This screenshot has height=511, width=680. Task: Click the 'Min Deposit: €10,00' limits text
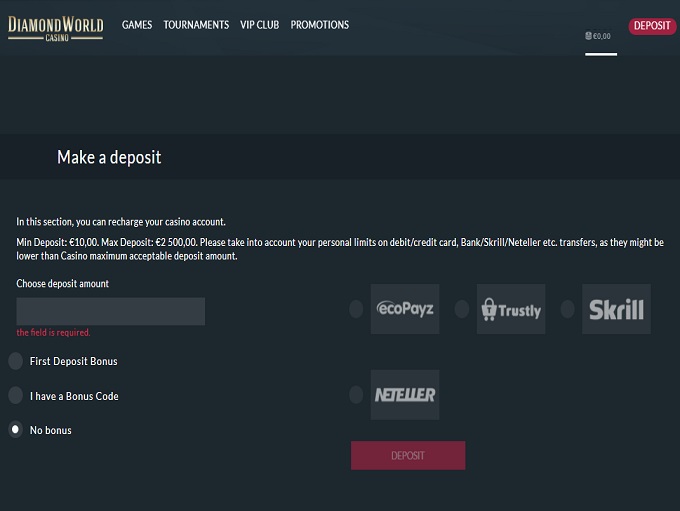(x=340, y=249)
